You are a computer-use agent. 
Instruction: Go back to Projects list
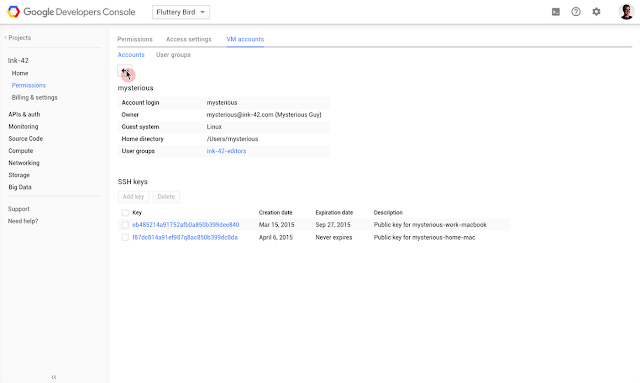18,38
